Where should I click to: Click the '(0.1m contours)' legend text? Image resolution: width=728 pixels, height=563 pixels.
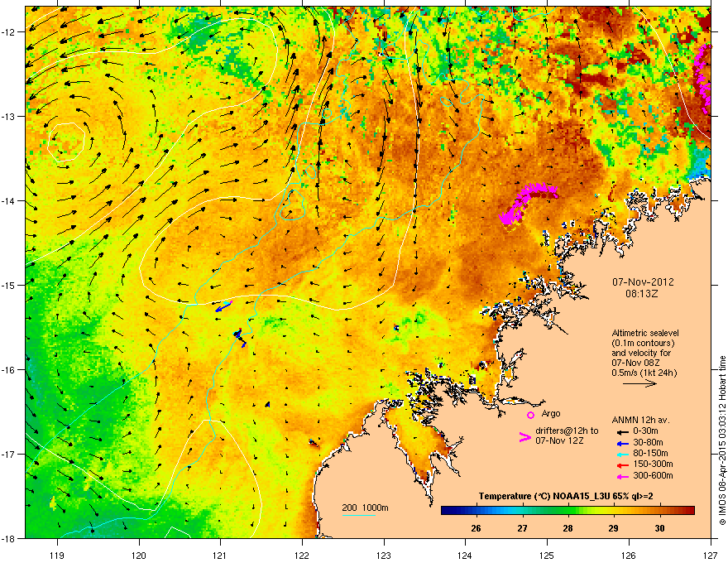pyautogui.click(x=643, y=343)
